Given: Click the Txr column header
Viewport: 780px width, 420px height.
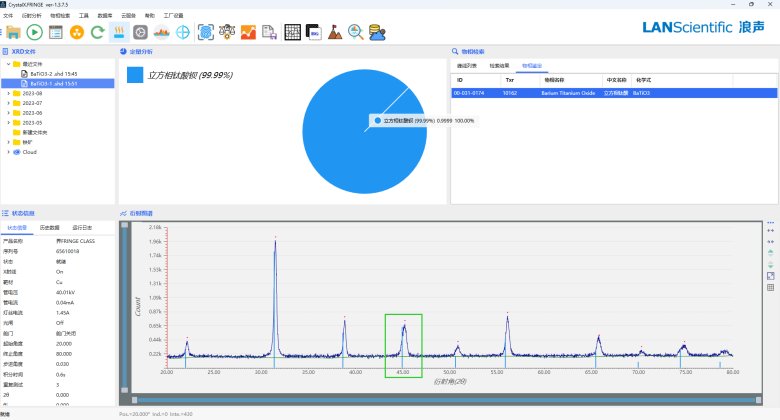Looking at the screenshot, I should (x=510, y=79).
